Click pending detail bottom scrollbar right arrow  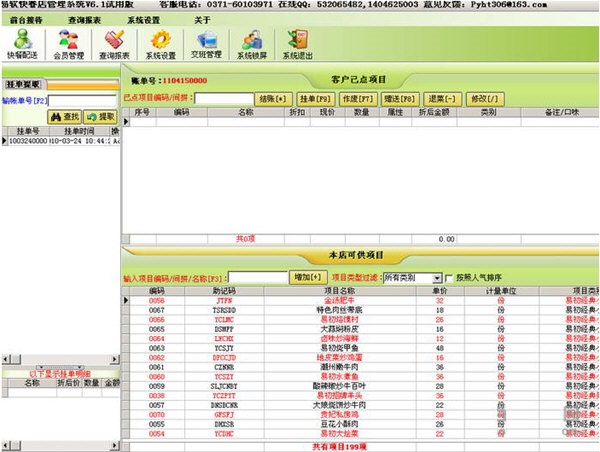tap(115, 445)
